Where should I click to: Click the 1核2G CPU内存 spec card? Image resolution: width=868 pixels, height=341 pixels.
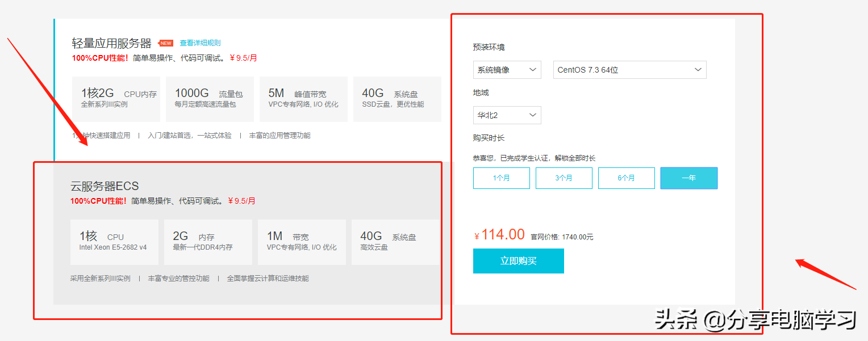tap(115, 99)
